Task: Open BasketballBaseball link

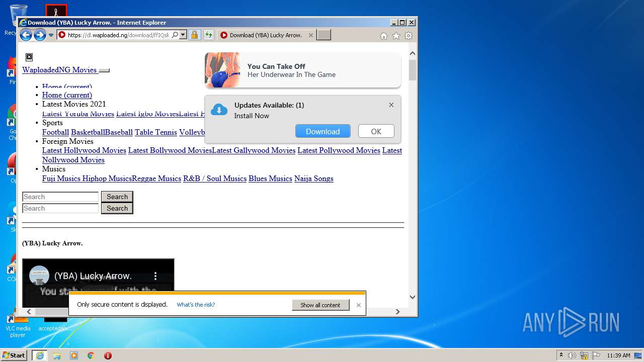Action: (x=102, y=132)
